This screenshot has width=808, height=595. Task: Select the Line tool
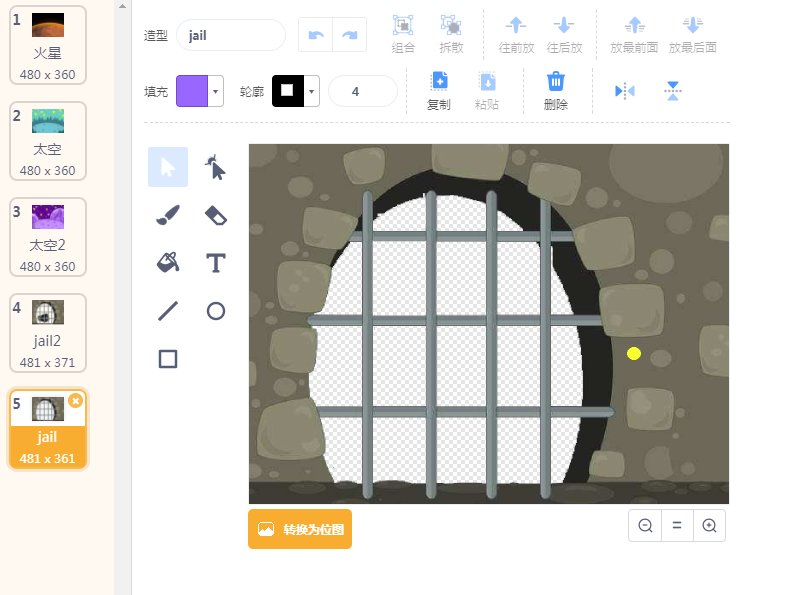(x=168, y=311)
